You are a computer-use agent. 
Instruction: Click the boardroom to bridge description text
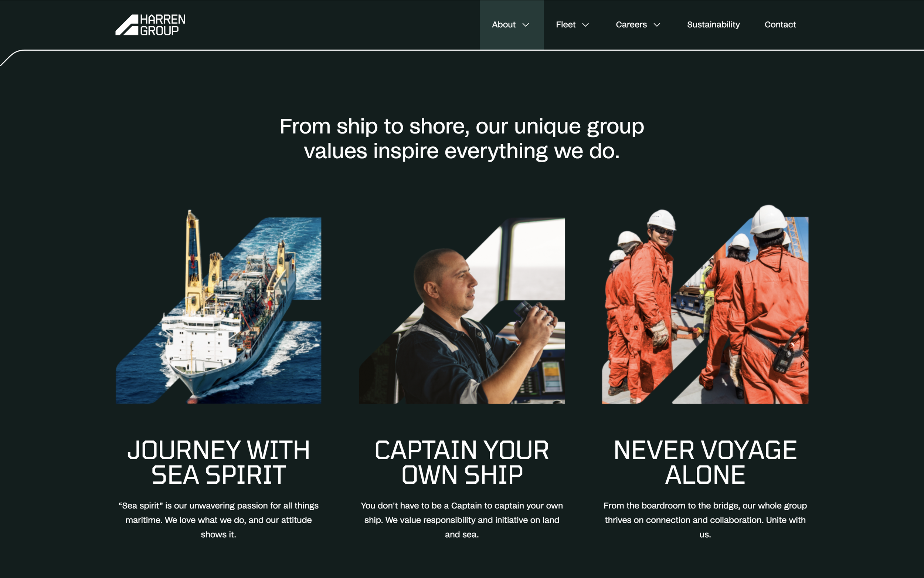705,520
